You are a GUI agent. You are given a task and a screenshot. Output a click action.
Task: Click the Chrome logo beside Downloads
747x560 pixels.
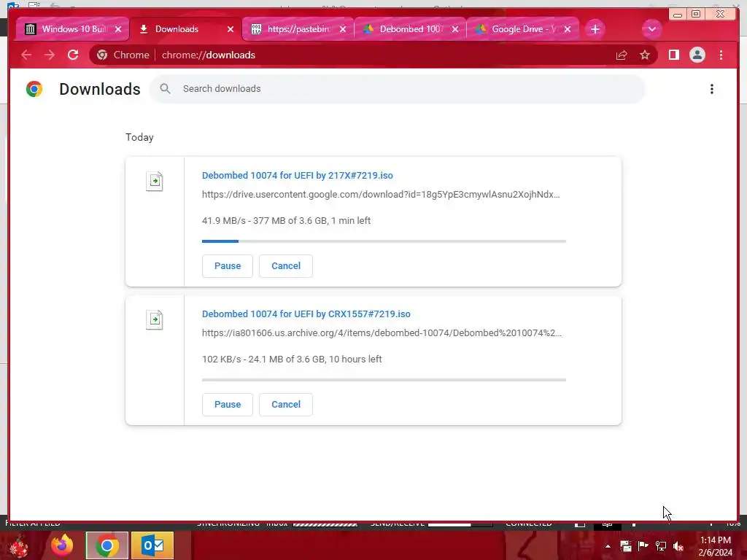click(34, 89)
